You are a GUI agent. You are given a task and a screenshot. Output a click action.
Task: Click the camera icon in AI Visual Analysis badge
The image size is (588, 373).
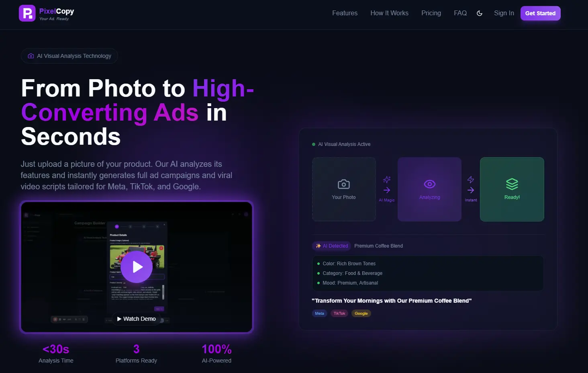click(x=31, y=56)
